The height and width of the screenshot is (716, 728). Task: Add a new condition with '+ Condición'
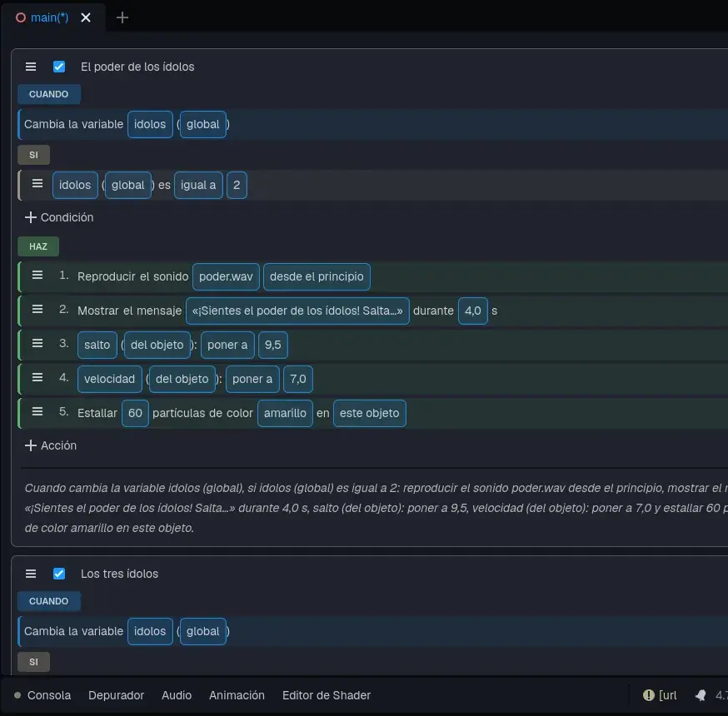point(59,217)
